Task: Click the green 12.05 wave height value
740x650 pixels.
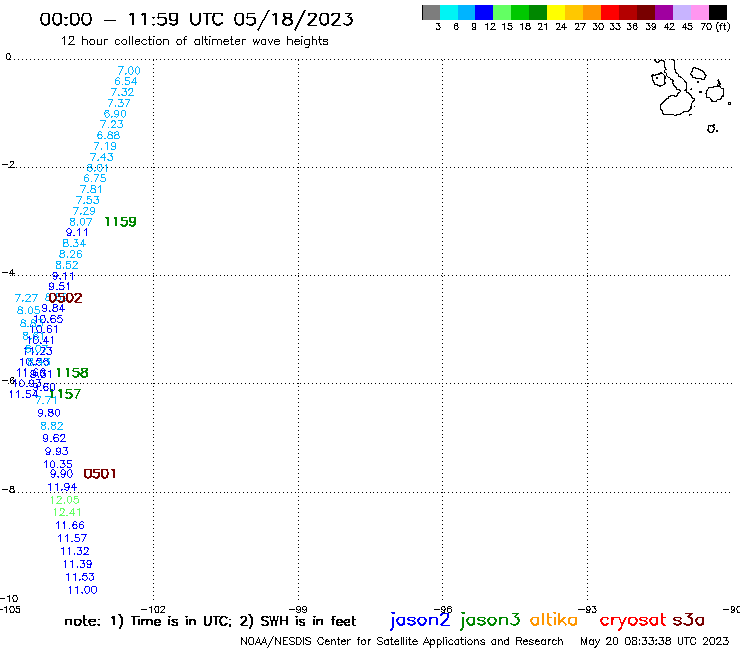Action: [x=65, y=500]
